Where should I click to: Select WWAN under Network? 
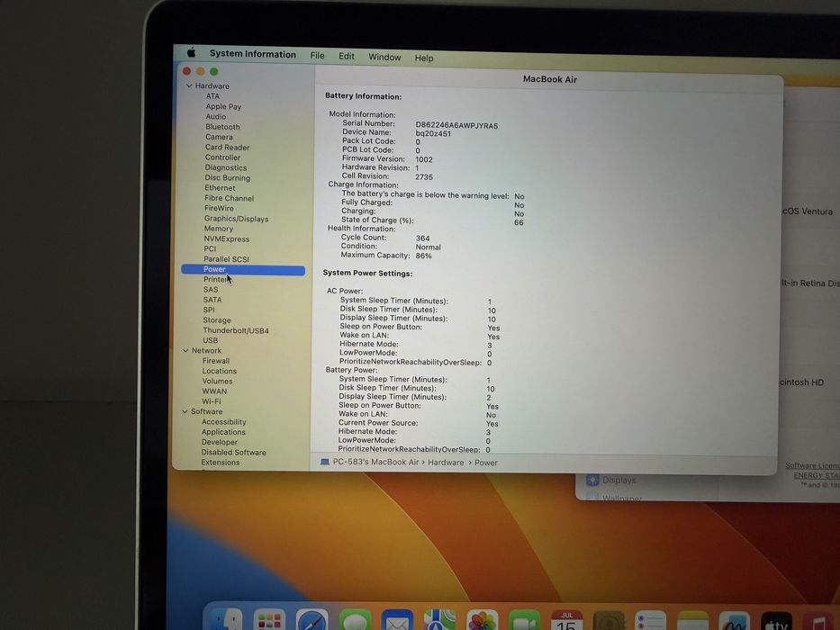pos(214,391)
